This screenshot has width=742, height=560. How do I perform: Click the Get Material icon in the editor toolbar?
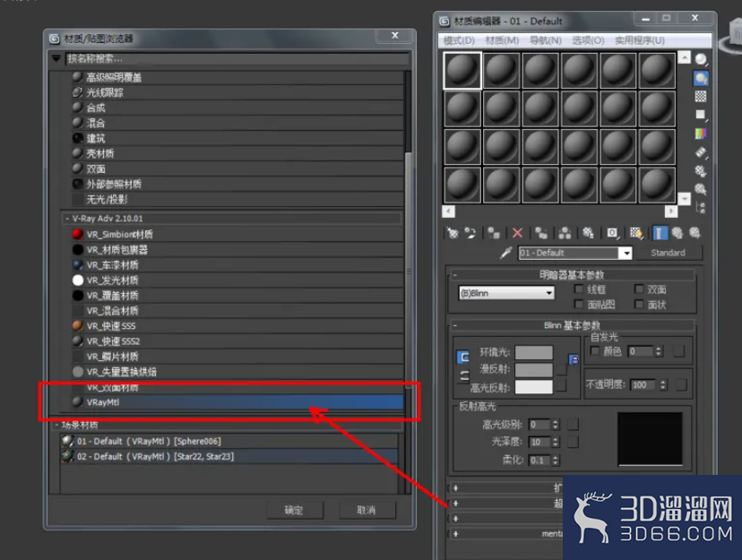tap(453, 233)
